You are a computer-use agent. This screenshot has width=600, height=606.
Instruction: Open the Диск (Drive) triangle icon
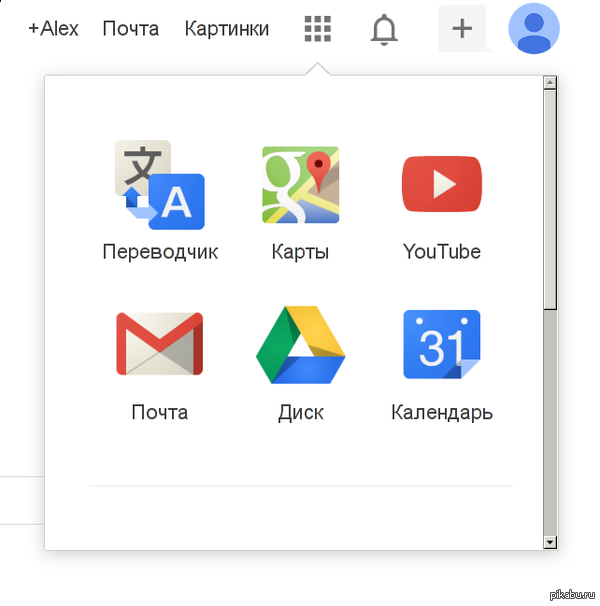click(300, 344)
